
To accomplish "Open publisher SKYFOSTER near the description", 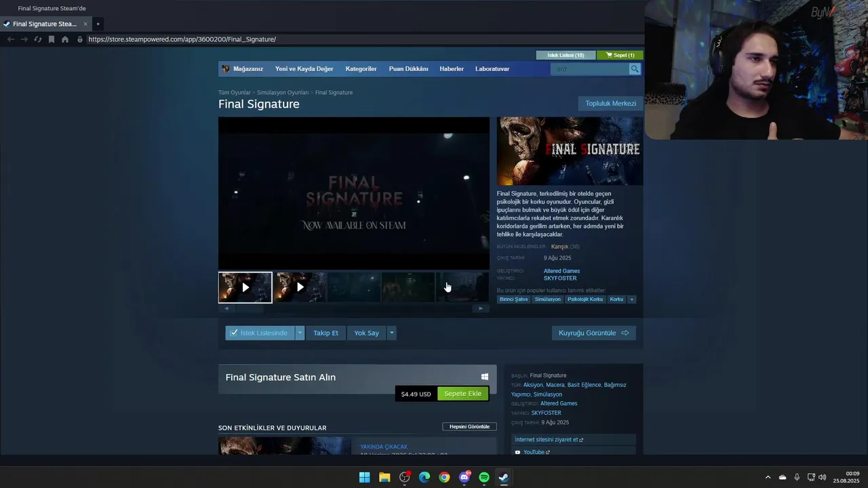I will [560, 279].
